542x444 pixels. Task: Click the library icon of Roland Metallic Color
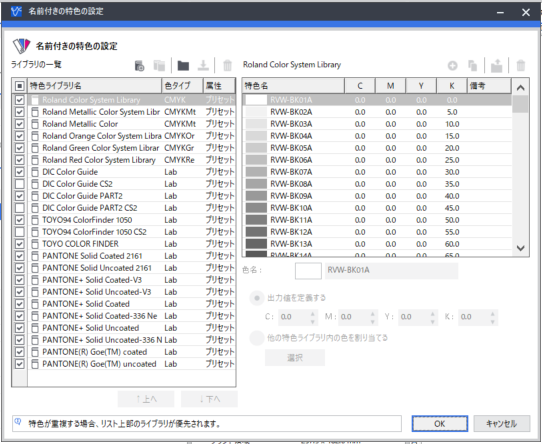[35, 124]
